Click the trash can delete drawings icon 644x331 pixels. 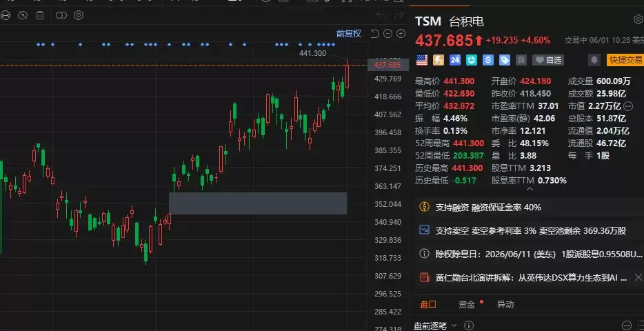[40, 16]
